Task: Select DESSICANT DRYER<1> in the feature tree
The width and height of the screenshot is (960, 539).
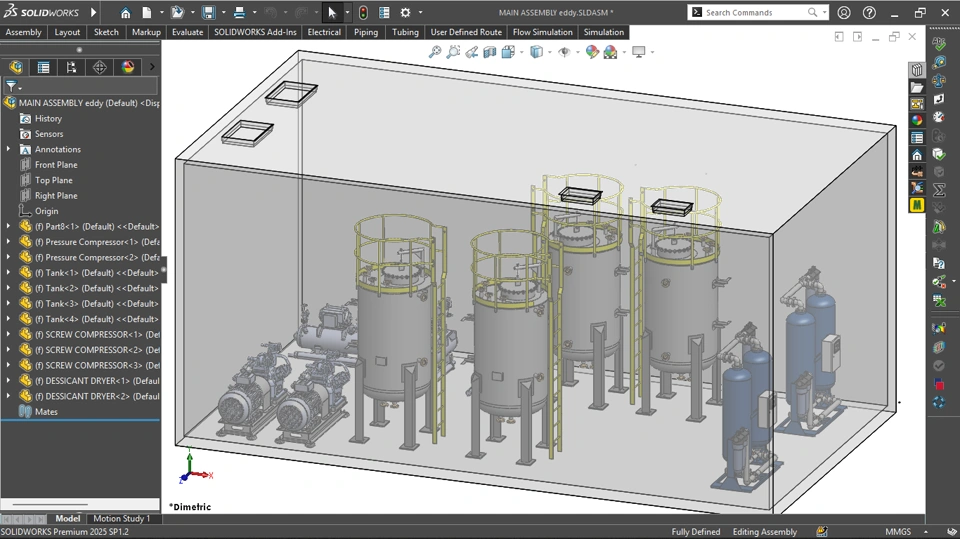Action: (96, 381)
